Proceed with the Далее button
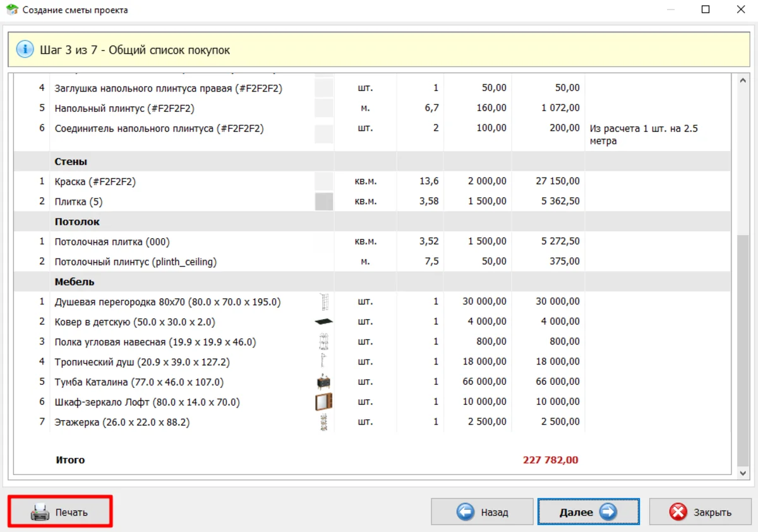 click(588, 512)
